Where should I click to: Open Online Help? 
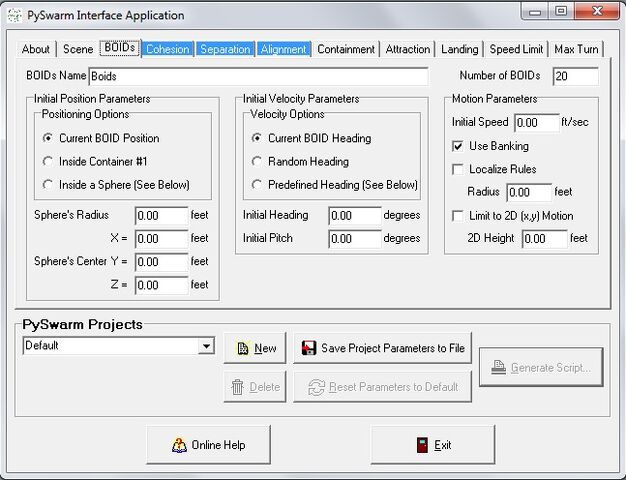208,445
